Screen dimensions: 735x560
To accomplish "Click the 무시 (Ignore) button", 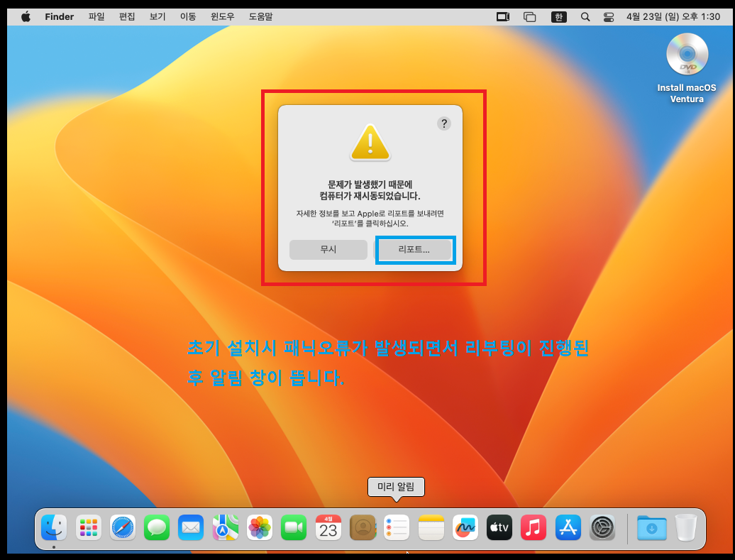I will (328, 250).
